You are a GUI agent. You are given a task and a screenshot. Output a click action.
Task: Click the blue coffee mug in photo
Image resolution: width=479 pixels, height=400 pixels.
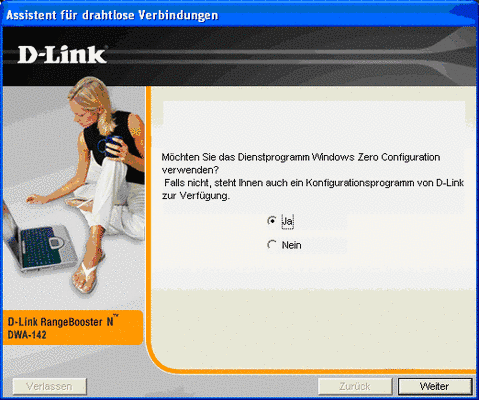[110, 147]
